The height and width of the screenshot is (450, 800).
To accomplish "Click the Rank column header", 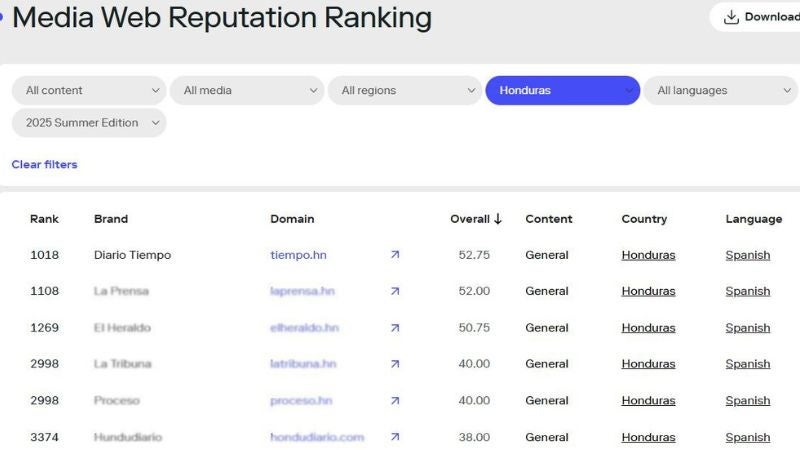I will pyautogui.click(x=44, y=219).
